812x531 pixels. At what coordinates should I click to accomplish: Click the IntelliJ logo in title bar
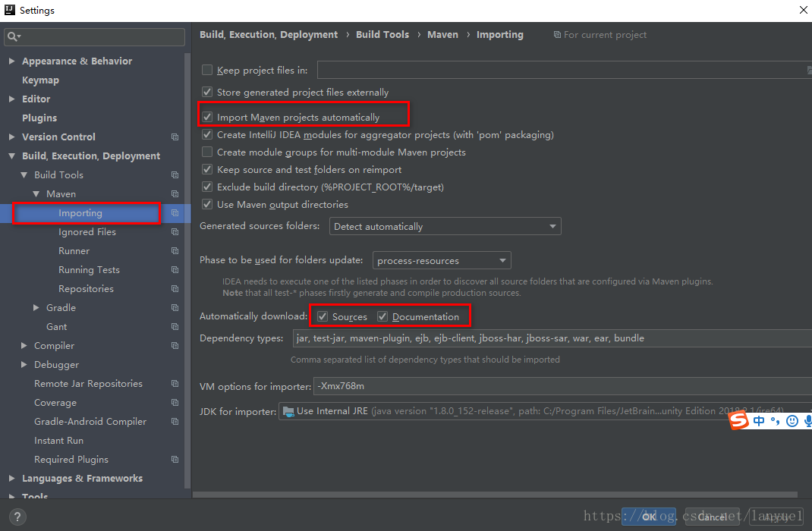click(9, 10)
